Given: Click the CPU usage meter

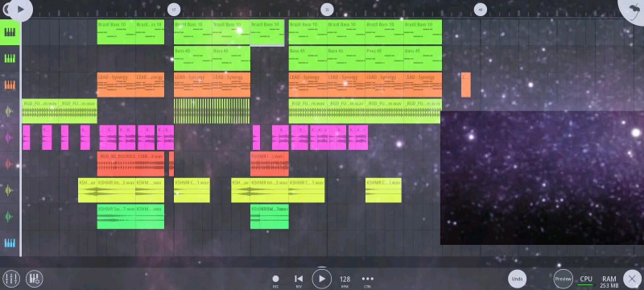Looking at the screenshot, I should tap(586, 280).
